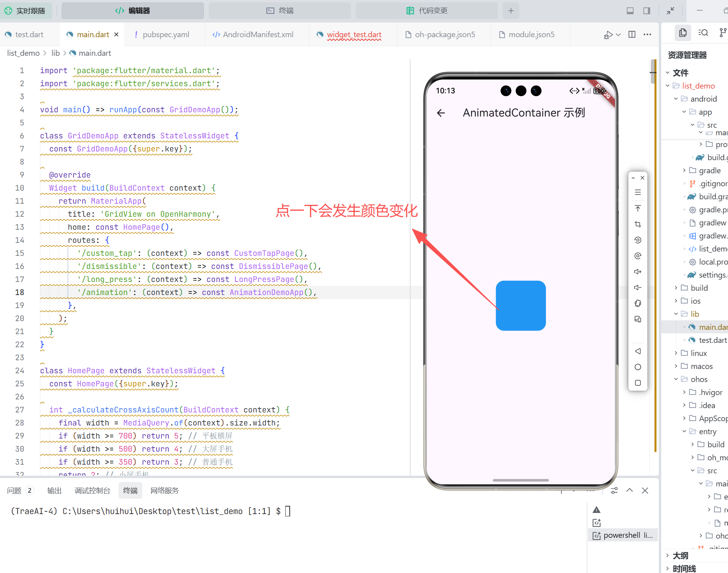
Task: Click the fold device icon on emulator toolbar
Action: 637,319
